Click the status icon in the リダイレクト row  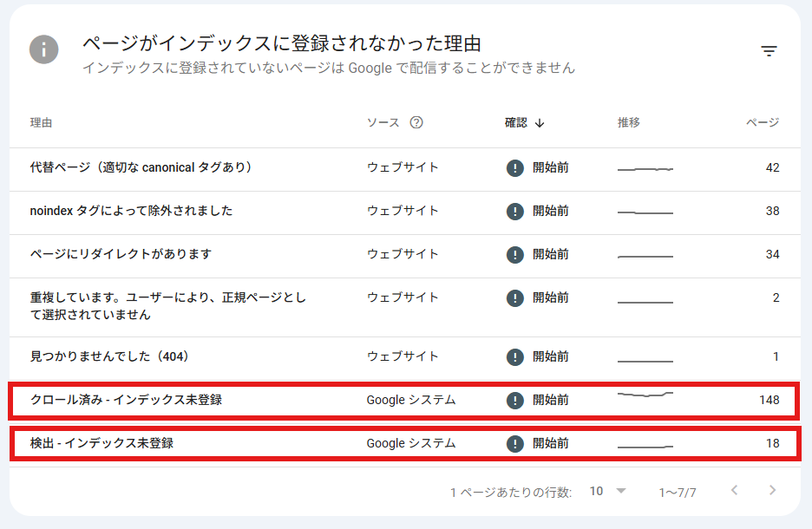(x=514, y=255)
